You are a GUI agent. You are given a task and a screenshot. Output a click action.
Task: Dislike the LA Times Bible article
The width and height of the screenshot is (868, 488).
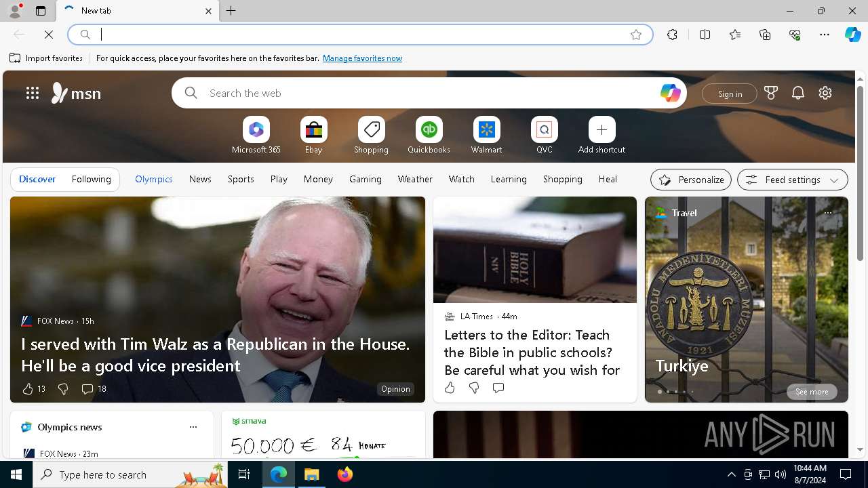pyautogui.click(x=474, y=388)
